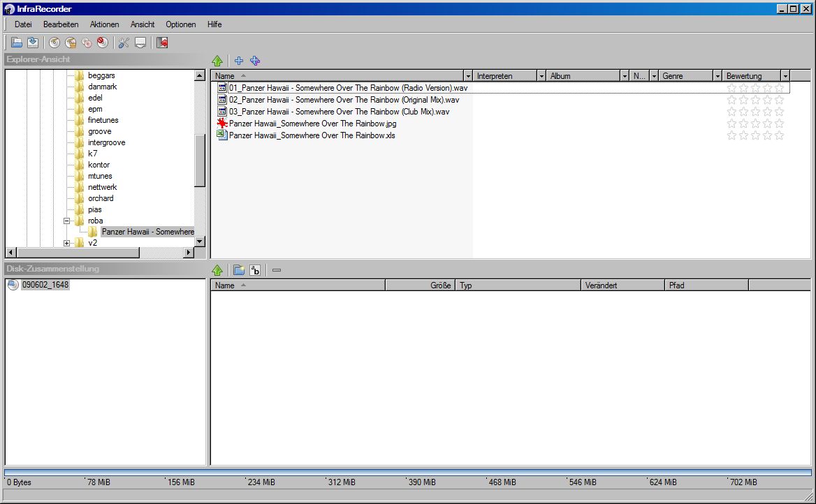Exit the program via red arrow icon
The height and width of the screenshot is (504, 816).
pyautogui.click(x=162, y=43)
